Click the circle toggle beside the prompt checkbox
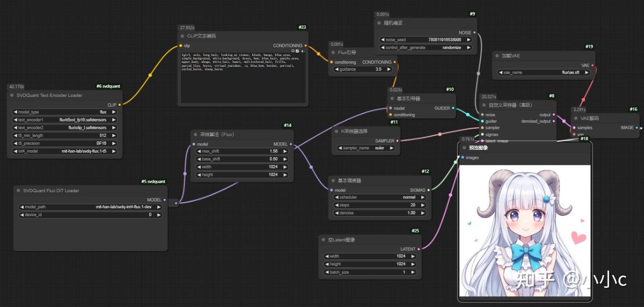The width and height of the screenshot is (644, 307). click(x=293, y=51)
